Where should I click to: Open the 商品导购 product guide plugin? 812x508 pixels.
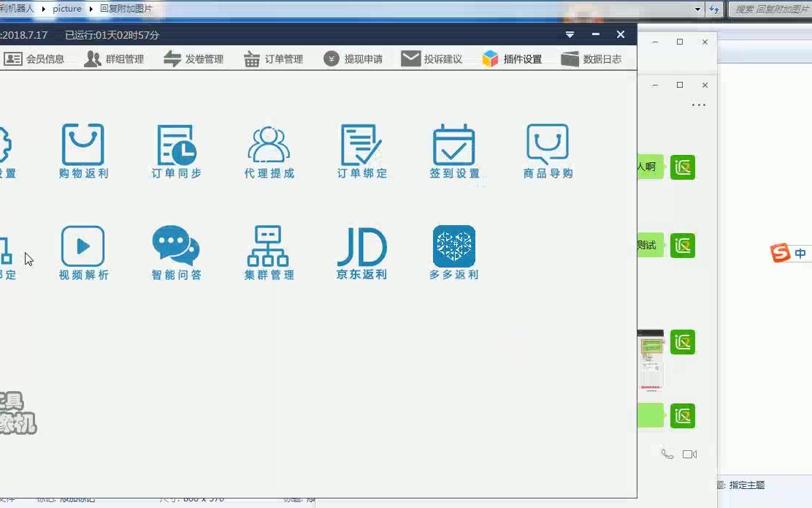548,151
